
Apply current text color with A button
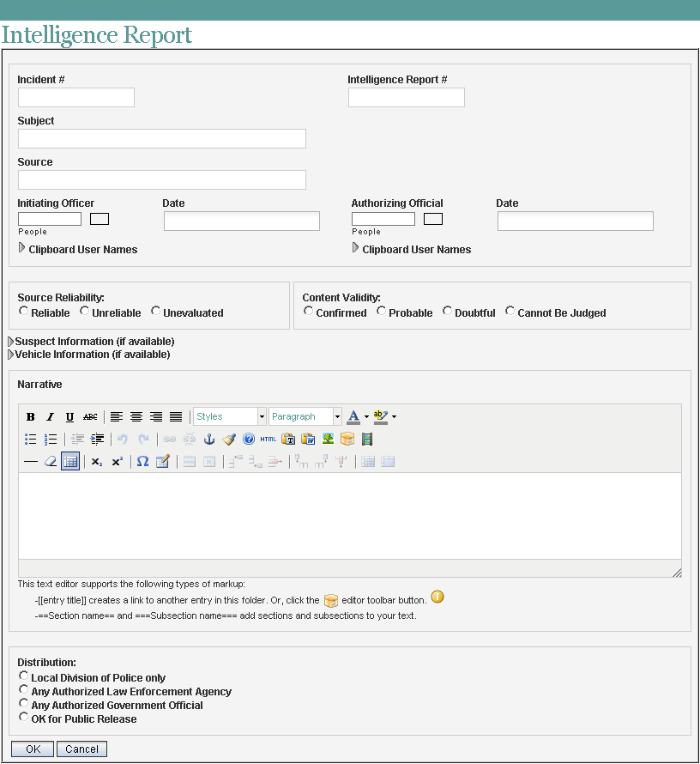(354, 416)
